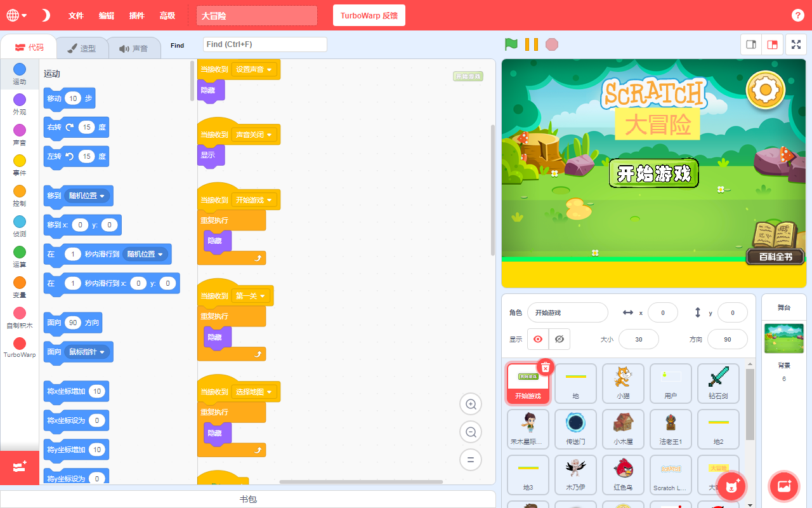The image size is (812, 508).
Task: Click the gear settings icon on stage
Action: 765,91
